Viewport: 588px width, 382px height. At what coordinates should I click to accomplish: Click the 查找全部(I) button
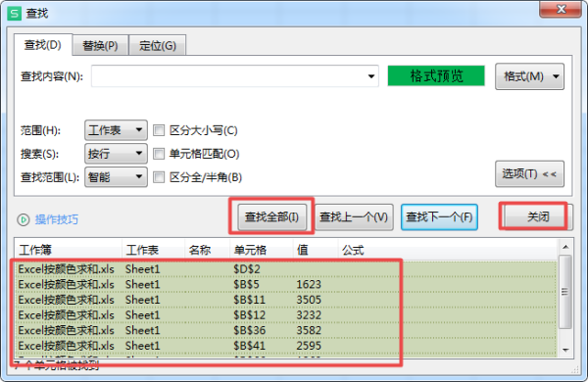click(271, 217)
